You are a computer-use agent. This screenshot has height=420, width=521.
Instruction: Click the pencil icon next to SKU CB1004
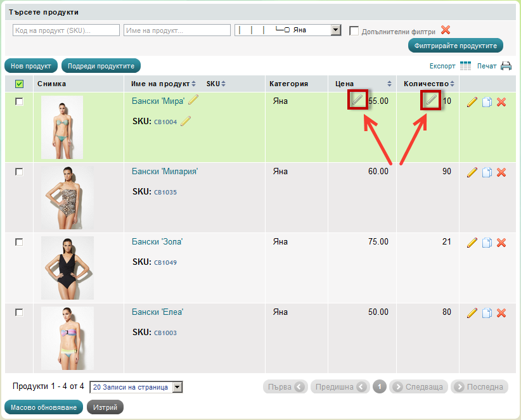[186, 121]
